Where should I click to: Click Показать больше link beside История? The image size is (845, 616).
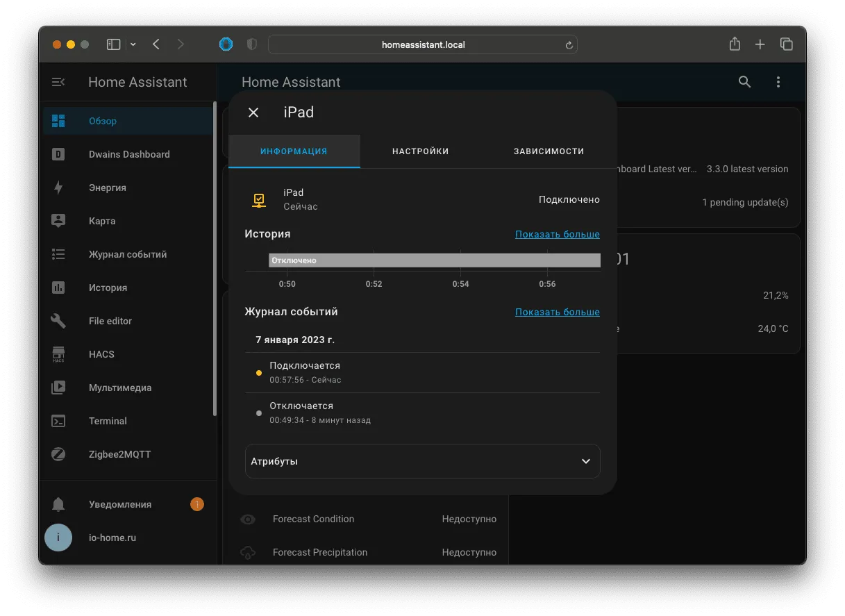557,234
